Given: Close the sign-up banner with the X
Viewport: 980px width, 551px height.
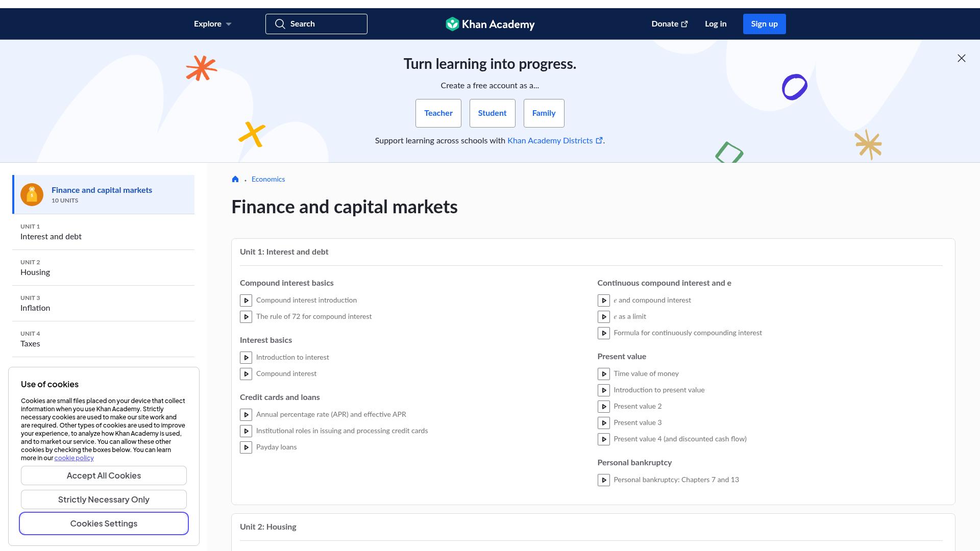Looking at the screenshot, I should pos(962,58).
